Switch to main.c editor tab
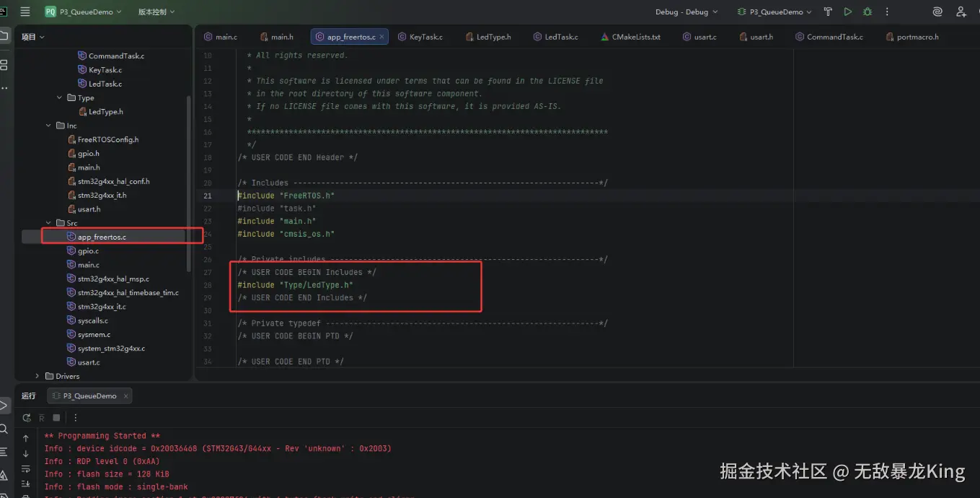 coord(221,37)
